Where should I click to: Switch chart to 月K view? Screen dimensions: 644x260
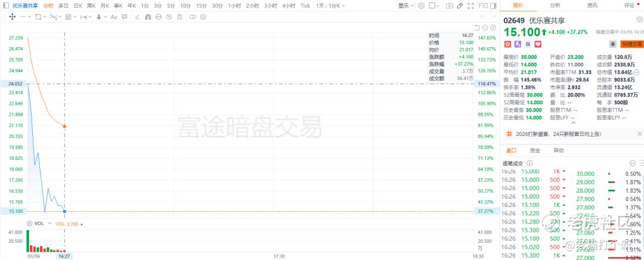[105, 6]
